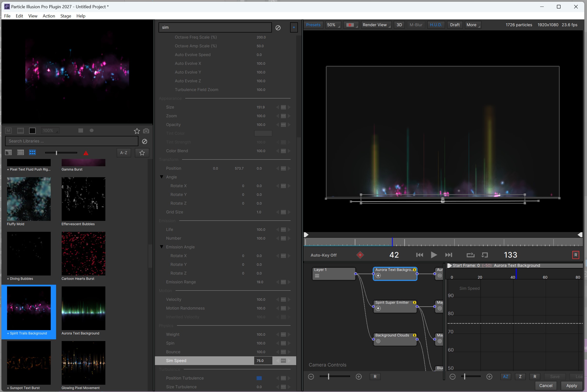Viewport: 587px width, 392px height.
Task: Open the More dropdown
Action: [473, 25]
